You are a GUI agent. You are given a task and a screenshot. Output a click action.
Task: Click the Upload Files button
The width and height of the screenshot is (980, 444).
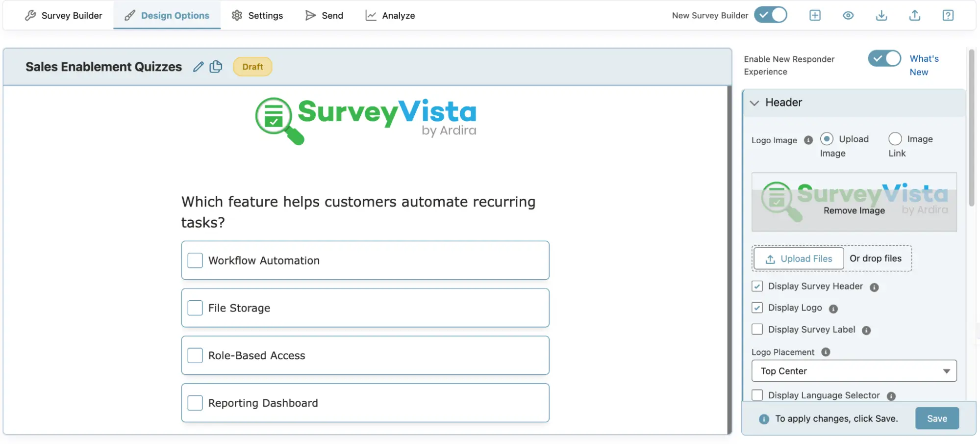[799, 259]
